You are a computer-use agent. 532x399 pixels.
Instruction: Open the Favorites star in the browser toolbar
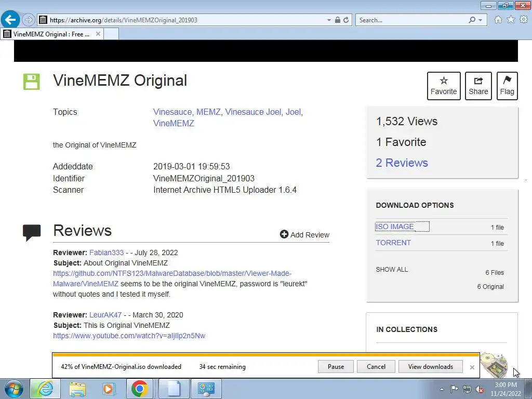coord(511,20)
